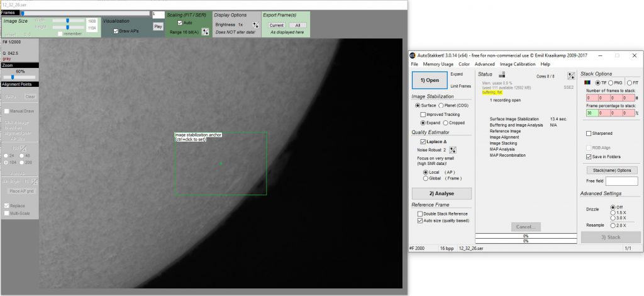This screenshot has width=644, height=296.
Task: Click the AutoStakkert application logo icon
Action: coord(414,55)
